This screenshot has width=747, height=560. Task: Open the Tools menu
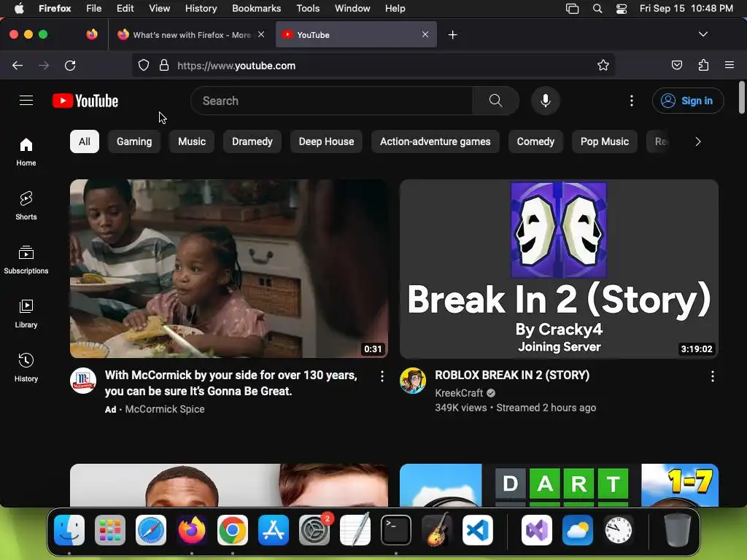click(308, 9)
